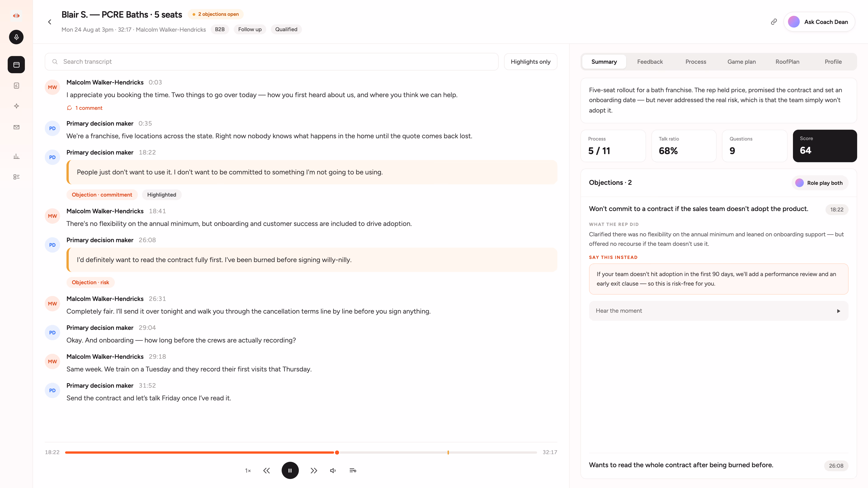Click the waveform app logo in sidebar

pyautogui.click(x=16, y=16)
